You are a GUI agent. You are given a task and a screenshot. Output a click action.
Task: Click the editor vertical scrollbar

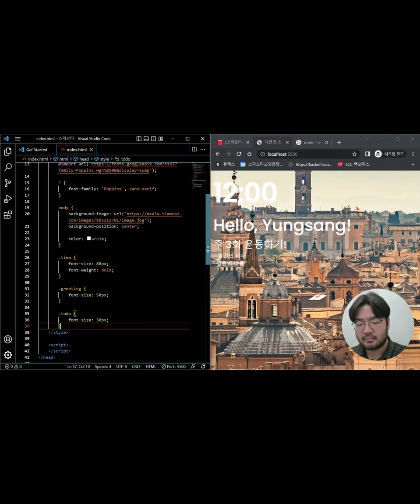coord(208,229)
